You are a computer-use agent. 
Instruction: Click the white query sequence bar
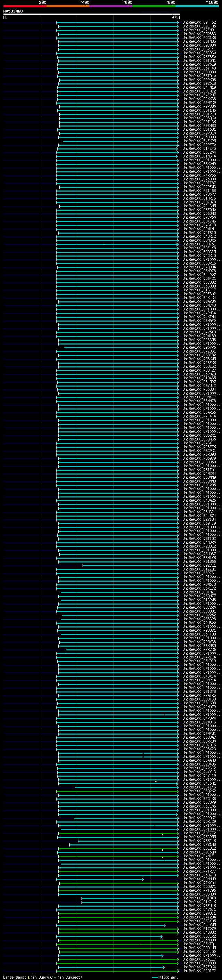pos(92,15)
